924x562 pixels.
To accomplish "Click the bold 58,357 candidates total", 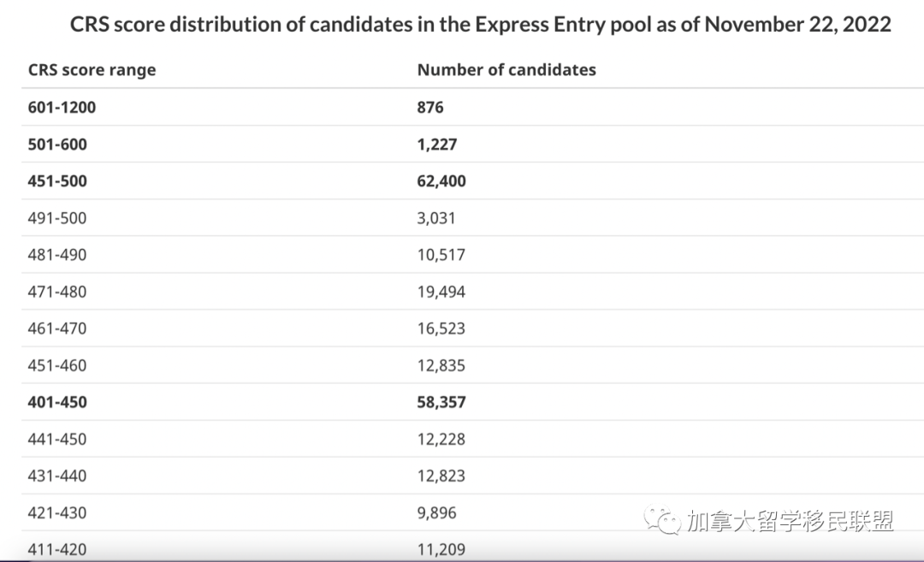I will [x=441, y=402].
